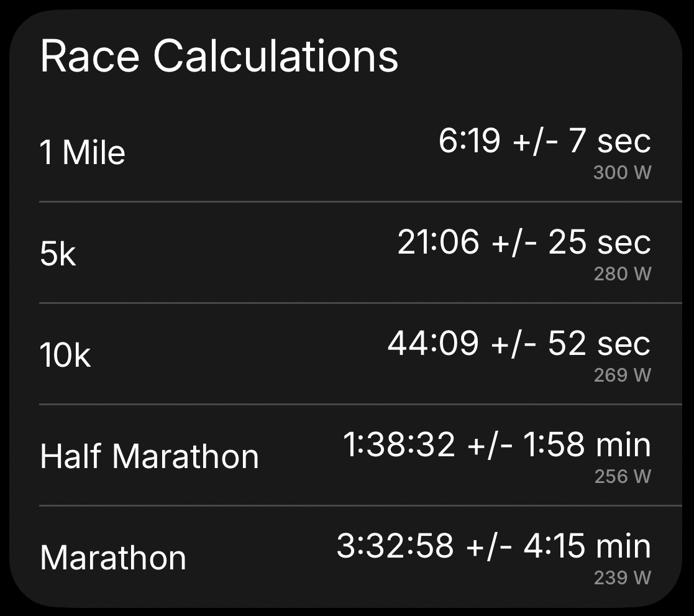
Task: Click the 280 W power value
Action: coord(622,274)
